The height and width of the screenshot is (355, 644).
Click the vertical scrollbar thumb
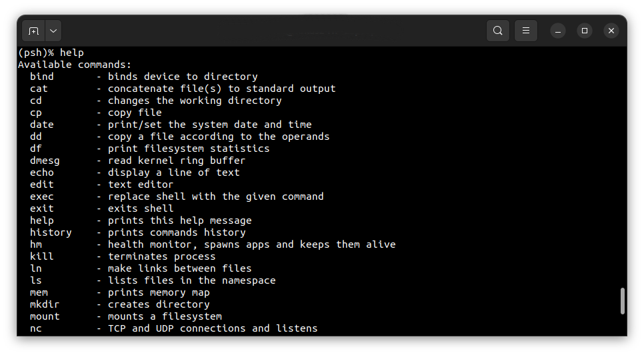click(622, 301)
